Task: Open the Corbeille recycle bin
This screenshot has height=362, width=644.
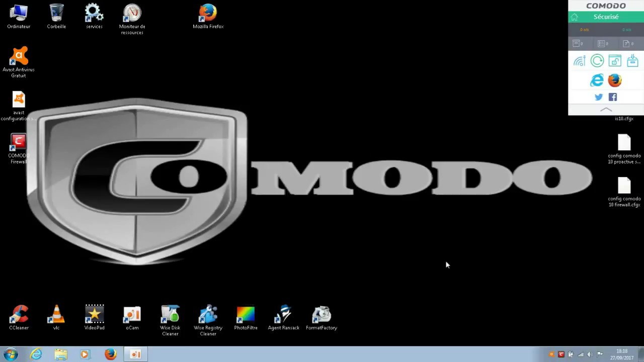Action: 56,17
